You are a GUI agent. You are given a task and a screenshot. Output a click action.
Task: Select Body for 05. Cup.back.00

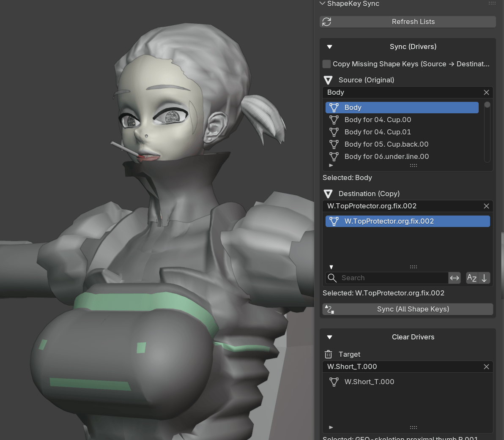[402, 144]
